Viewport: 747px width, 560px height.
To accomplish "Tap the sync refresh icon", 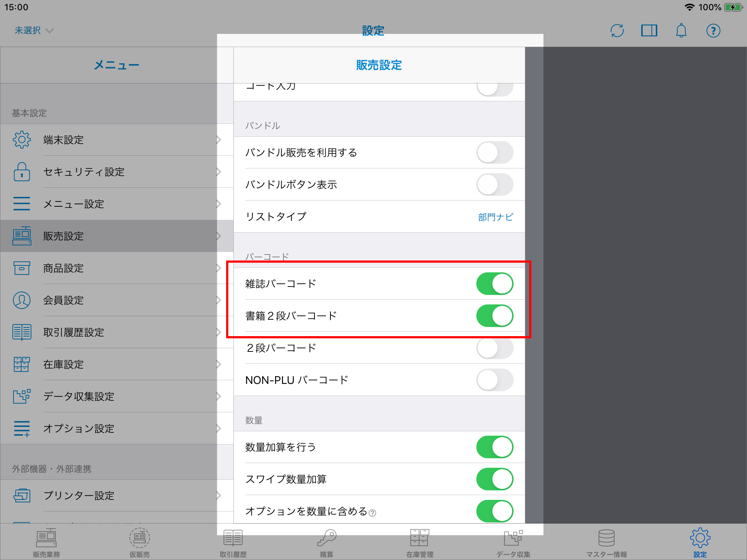I will coord(617,31).
